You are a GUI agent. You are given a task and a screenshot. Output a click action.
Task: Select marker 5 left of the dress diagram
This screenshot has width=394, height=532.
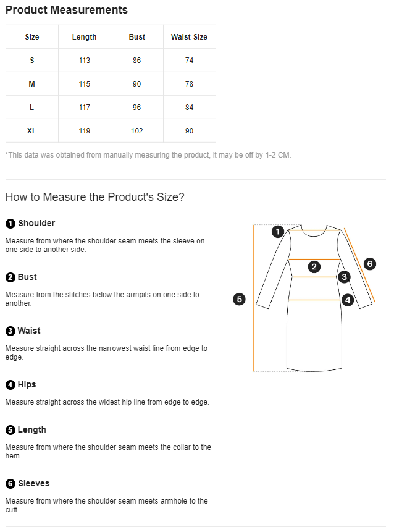point(240,300)
